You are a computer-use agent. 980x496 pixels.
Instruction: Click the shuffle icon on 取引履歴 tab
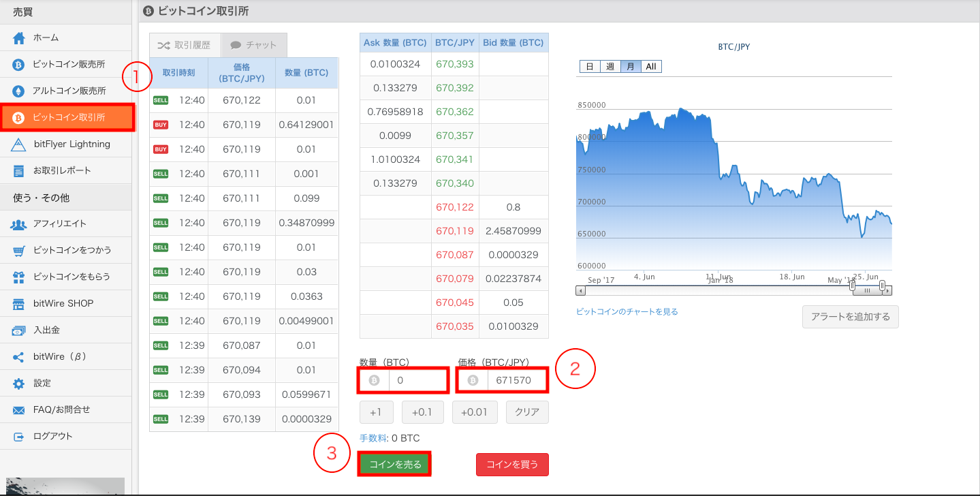pos(164,45)
